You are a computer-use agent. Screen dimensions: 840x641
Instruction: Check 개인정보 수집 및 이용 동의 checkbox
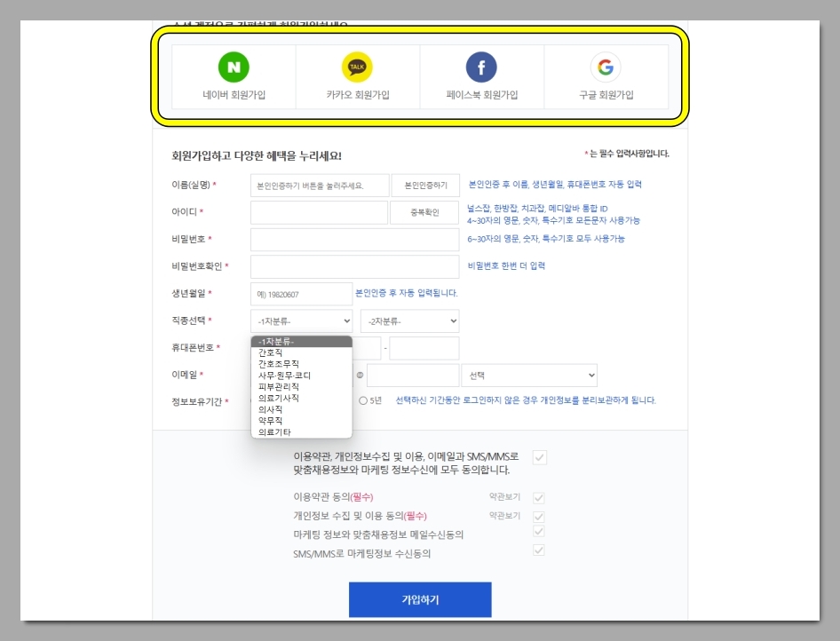tap(539, 516)
